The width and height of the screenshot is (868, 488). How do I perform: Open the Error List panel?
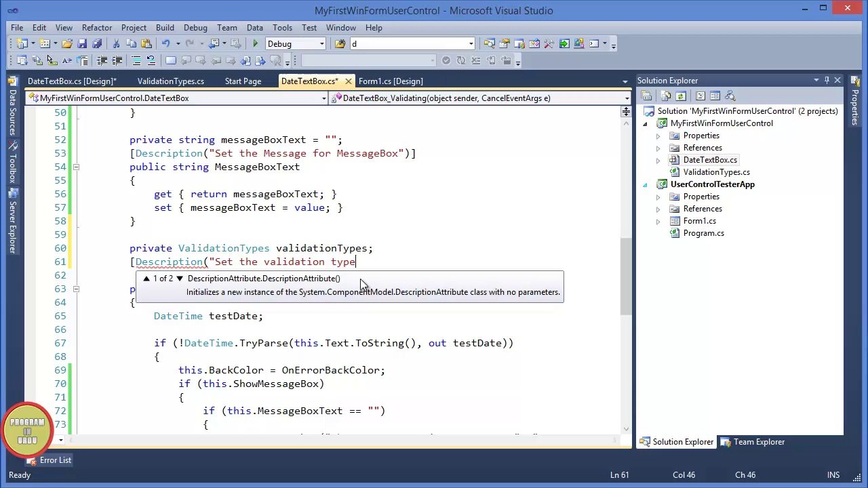point(48,460)
